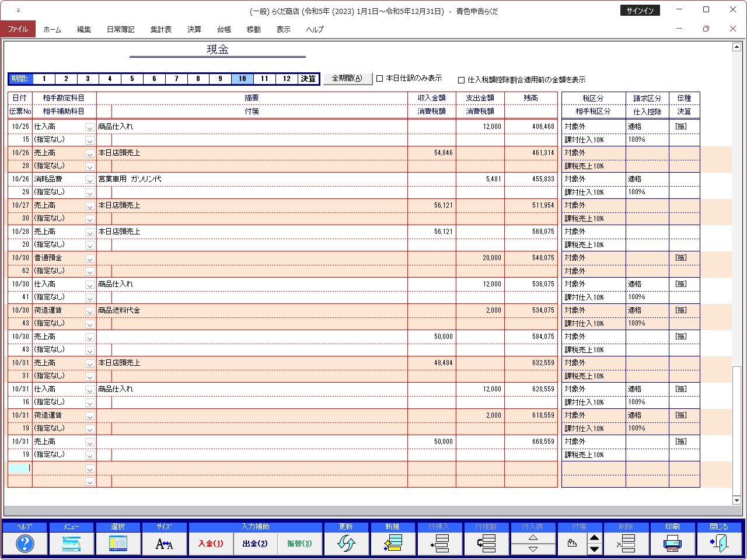Open sub-account dropdown in empty new row
The width and height of the screenshot is (747, 560).
point(90,481)
